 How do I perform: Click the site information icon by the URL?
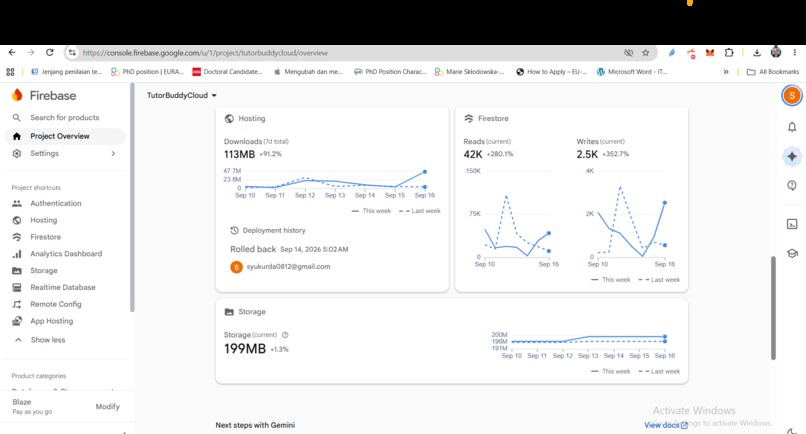(72, 52)
